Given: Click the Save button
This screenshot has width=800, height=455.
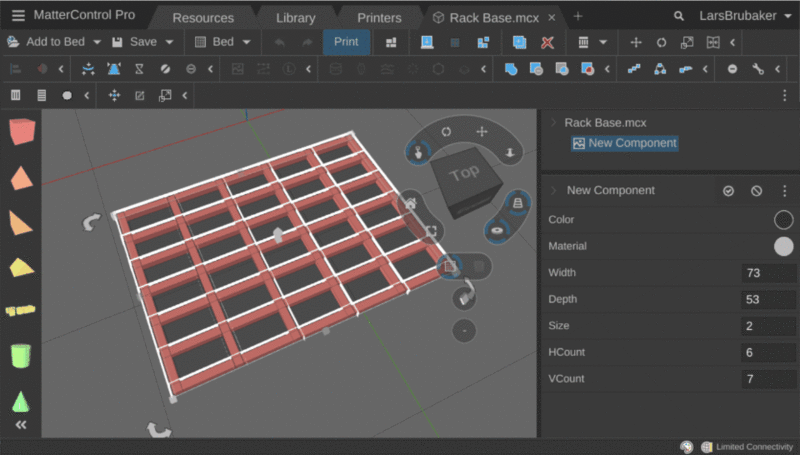Looking at the screenshot, I should pos(135,42).
